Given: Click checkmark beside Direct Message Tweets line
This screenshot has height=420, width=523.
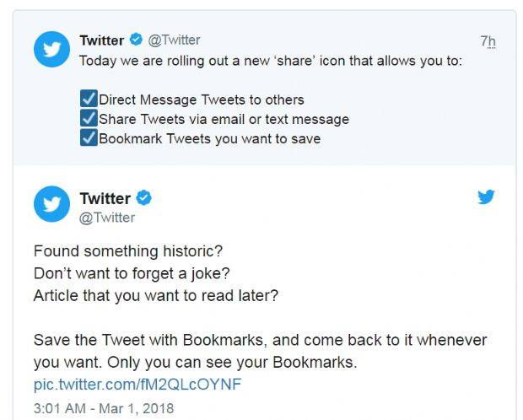Looking at the screenshot, I should pyautogui.click(x=88, y=100).
